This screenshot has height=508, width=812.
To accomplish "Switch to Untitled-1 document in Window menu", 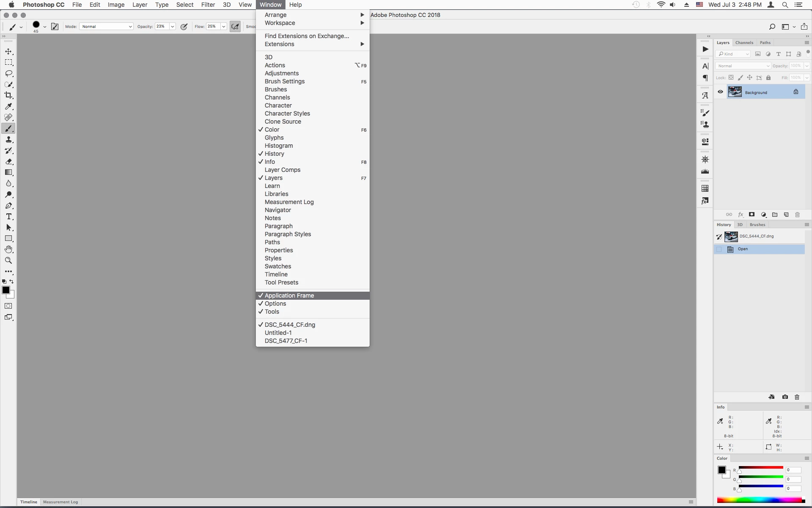I will point(278,333).
